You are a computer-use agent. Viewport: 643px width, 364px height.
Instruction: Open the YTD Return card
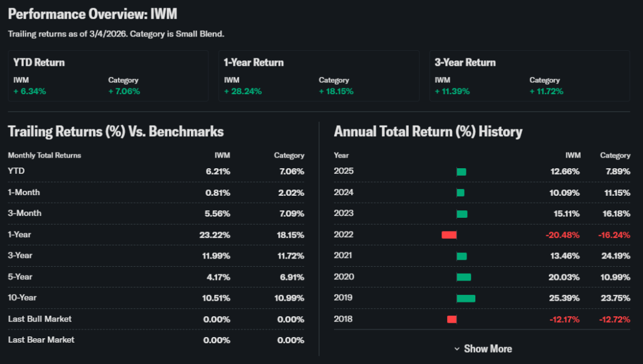(108, 76)
